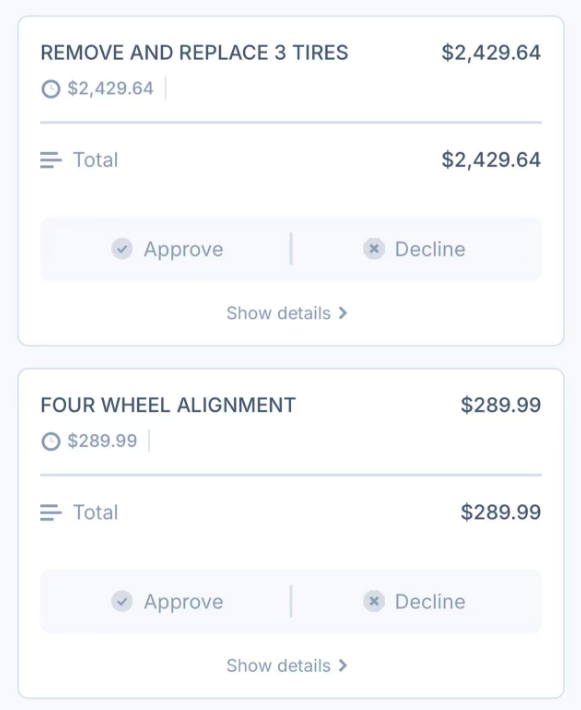Select the FOUR WHEEL ALIGNMENT title
The width and height of the screenshot is (581, 710).
tap(168, 405)
